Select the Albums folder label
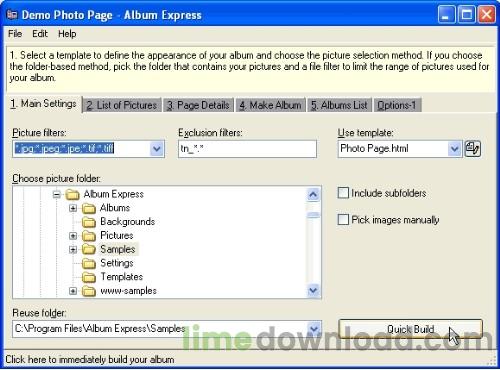The height and width of the screenshot is (370, 500). click(x=115, y=208)
